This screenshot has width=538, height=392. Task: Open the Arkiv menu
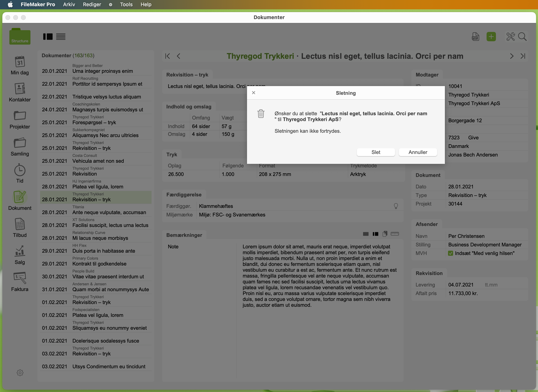69,4
